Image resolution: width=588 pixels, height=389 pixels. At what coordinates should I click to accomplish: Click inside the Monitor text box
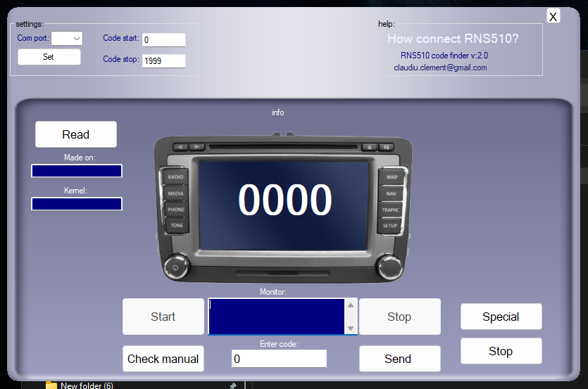point(277,317)
